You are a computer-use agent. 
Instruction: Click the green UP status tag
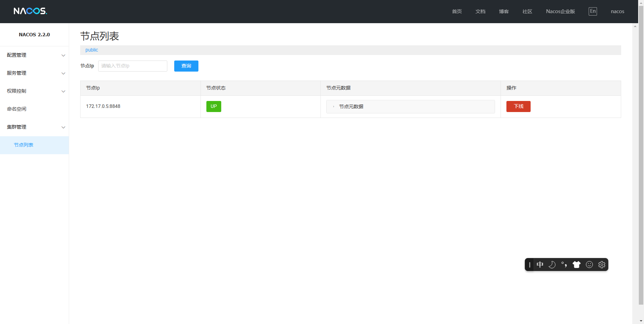(x=214, y=107)
